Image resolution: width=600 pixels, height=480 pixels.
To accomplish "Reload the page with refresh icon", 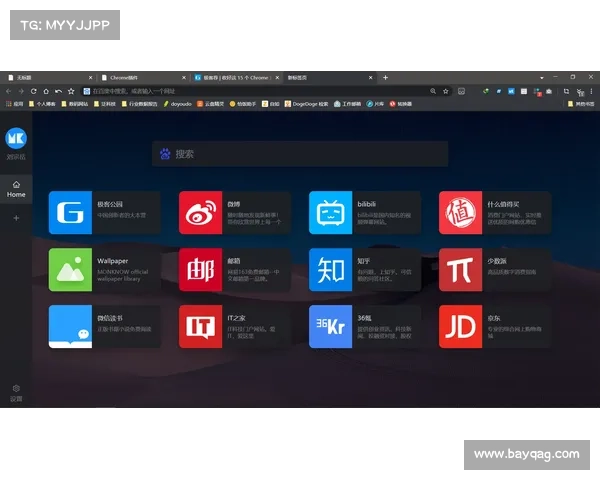I will coord(33,91).
